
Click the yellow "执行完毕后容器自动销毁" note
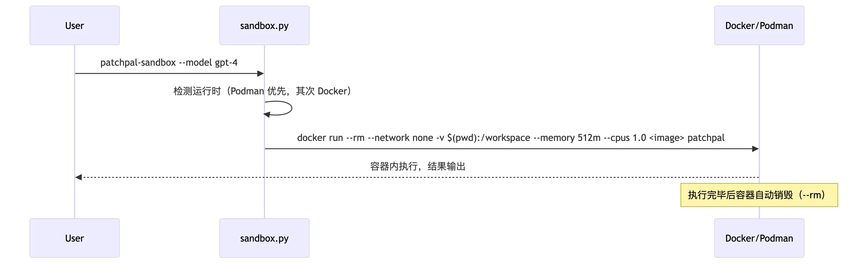[x=759, y=195]
